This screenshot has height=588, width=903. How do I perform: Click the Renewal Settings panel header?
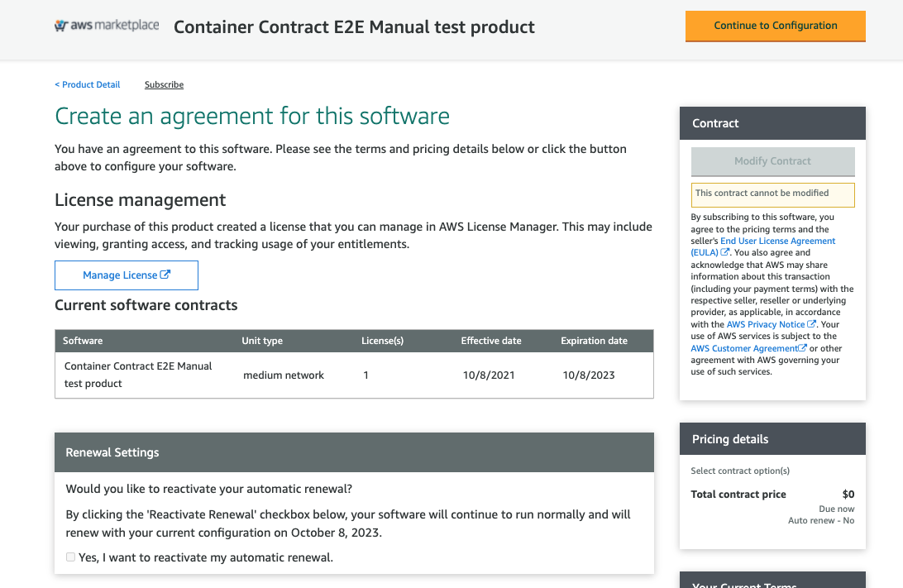tap(354, 452)
